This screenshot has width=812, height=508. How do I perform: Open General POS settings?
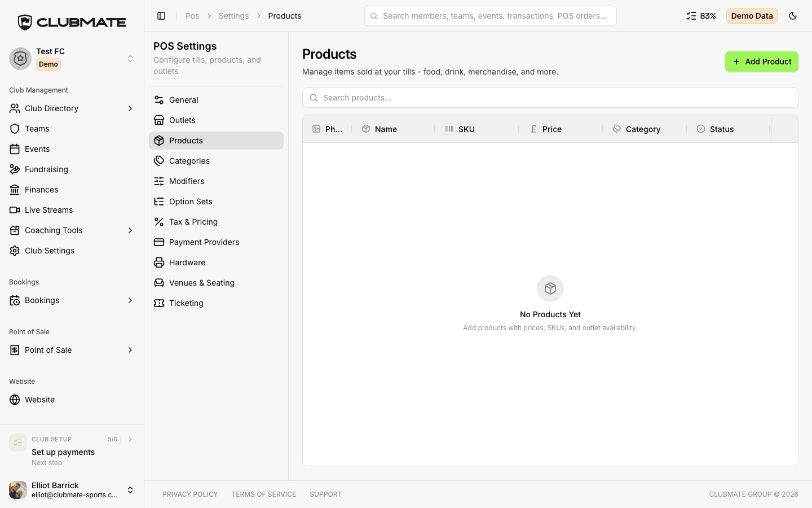[216, 100]
